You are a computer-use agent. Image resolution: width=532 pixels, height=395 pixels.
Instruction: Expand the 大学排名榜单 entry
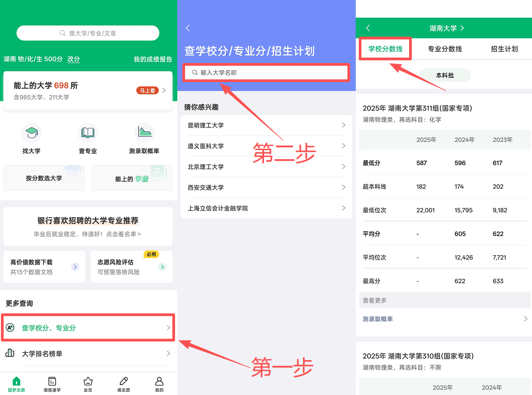click(88, 354)
